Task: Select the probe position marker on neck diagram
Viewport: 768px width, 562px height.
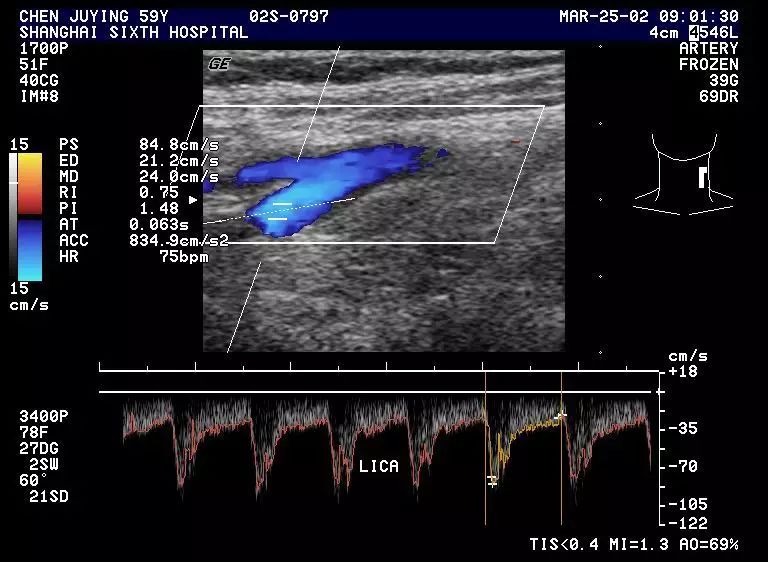Action: pyautogui.click(x=702, y=177)
